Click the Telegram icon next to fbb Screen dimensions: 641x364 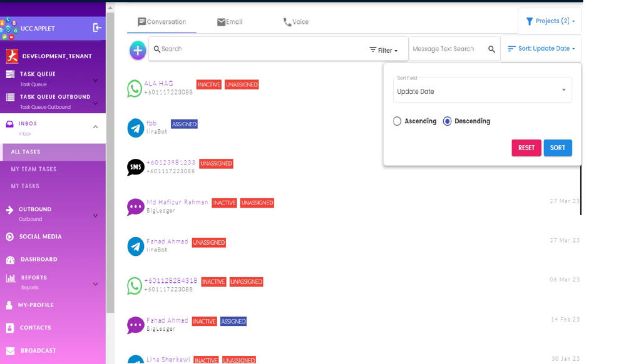point(135,128)
